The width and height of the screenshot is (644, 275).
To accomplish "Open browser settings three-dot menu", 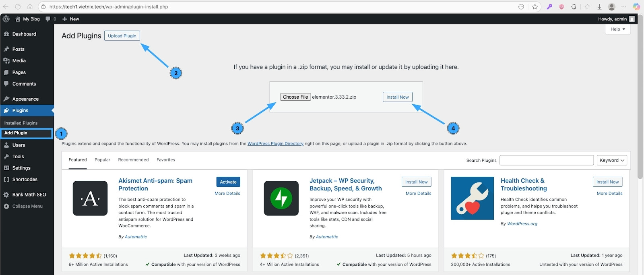I will 624,7.
